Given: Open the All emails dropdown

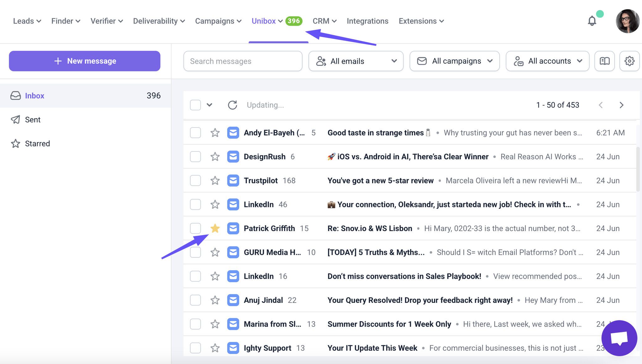Looking at the screenshot, I should (x=355, y=61).
